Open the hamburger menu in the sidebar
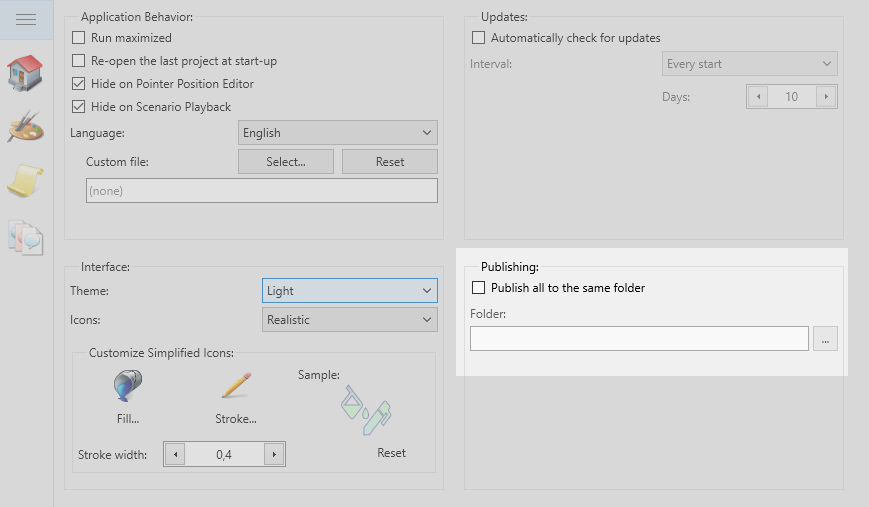This screenshot has width=869, height=507. coord(26,20)
